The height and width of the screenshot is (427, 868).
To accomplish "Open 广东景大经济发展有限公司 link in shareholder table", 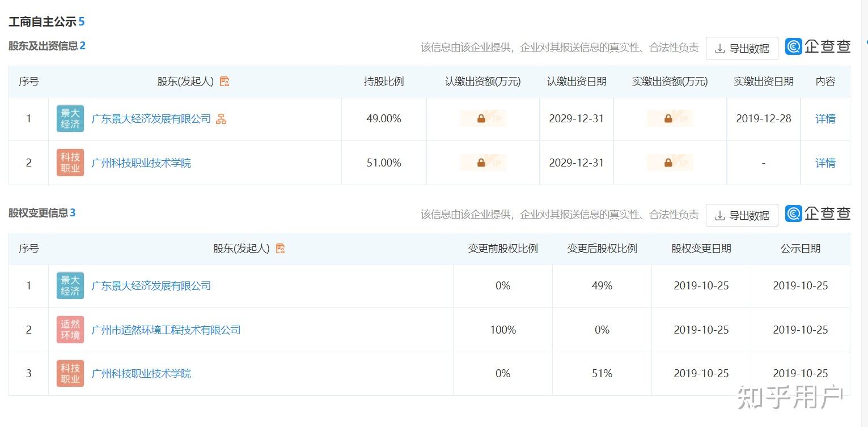I will tap(151, 119).
